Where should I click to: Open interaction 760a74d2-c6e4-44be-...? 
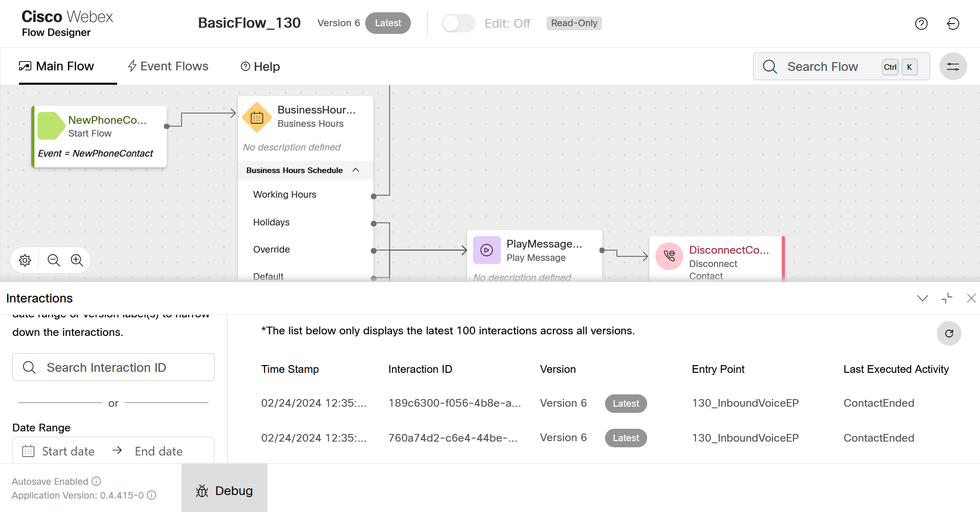[453, 438]
